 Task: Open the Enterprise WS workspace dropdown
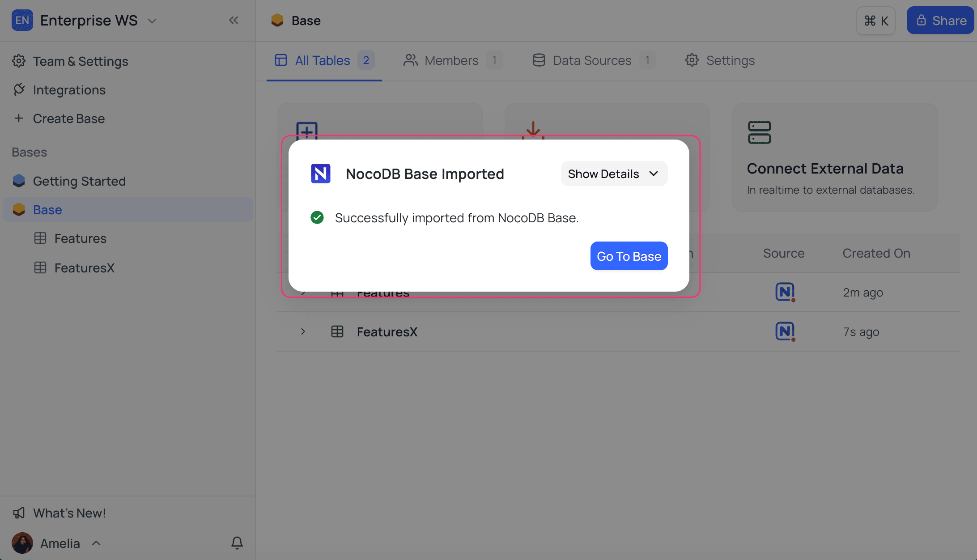(x=152, y=21)
